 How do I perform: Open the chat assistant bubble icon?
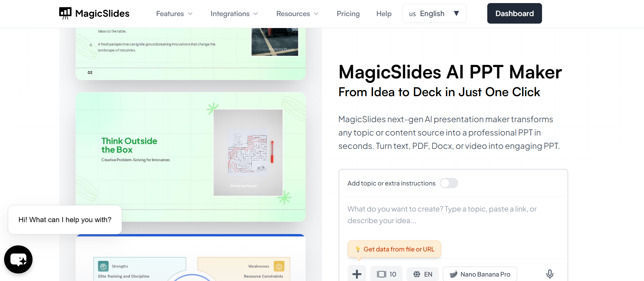tap(18, 259)
